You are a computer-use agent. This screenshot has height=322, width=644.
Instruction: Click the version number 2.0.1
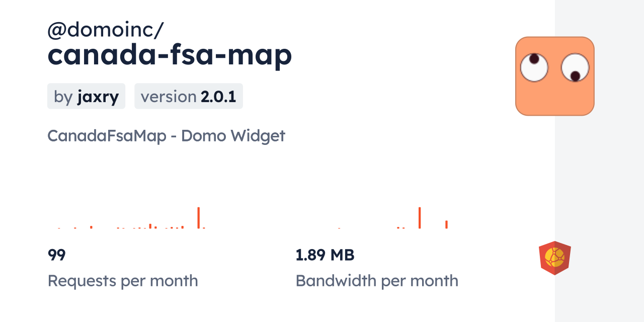(x=218, y=96)
